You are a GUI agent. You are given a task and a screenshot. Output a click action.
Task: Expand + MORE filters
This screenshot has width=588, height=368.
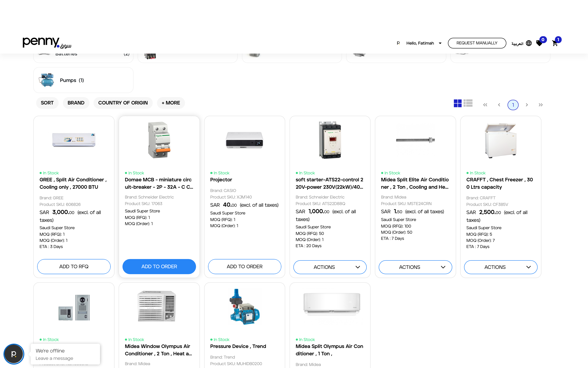171,103
